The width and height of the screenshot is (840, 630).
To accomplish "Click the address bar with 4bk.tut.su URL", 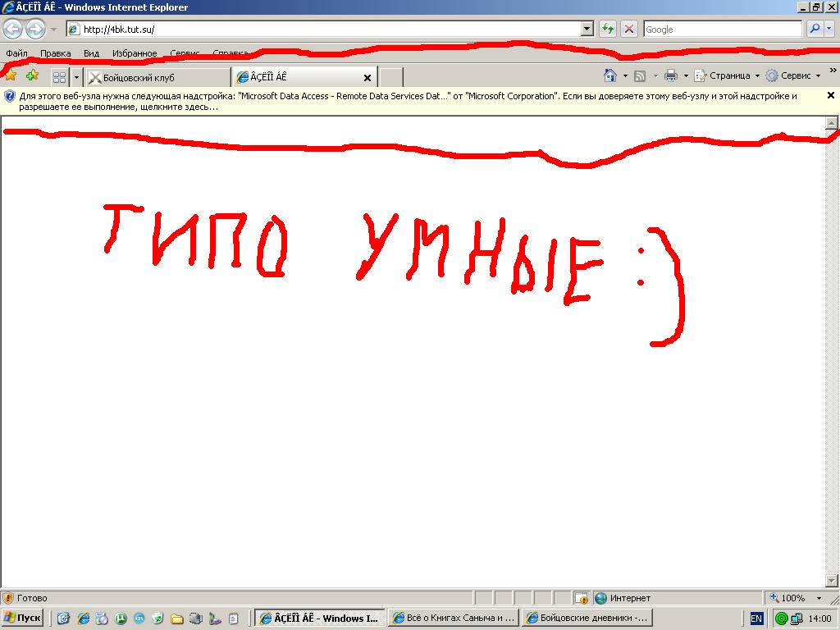I will 324,29.
